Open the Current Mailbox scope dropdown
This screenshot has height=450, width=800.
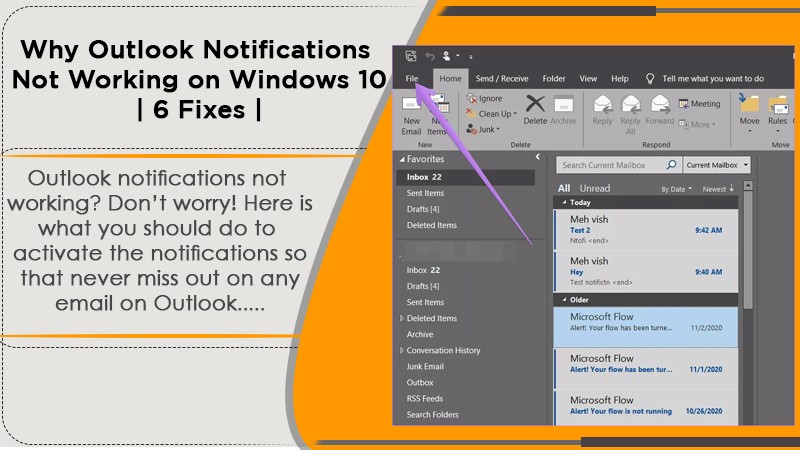717,165
